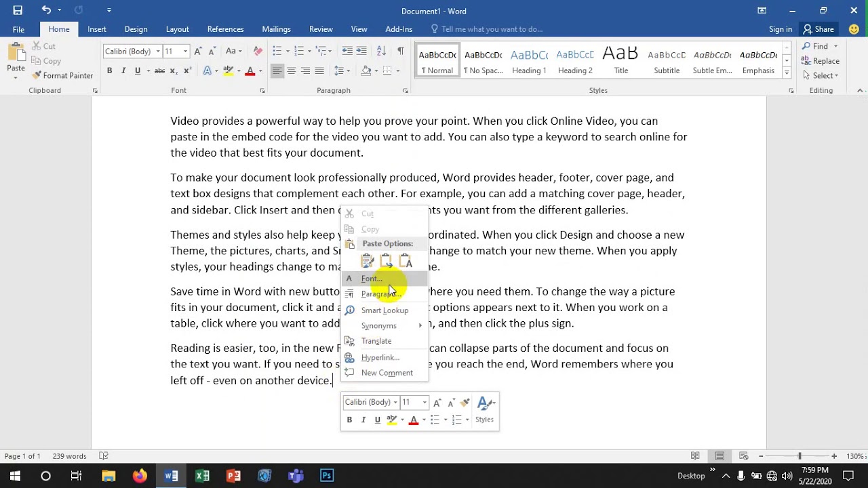Viewport: 868px width, 488px height.
Task: Click Increase Font Size in the ribbon
Action: (198, 51)
